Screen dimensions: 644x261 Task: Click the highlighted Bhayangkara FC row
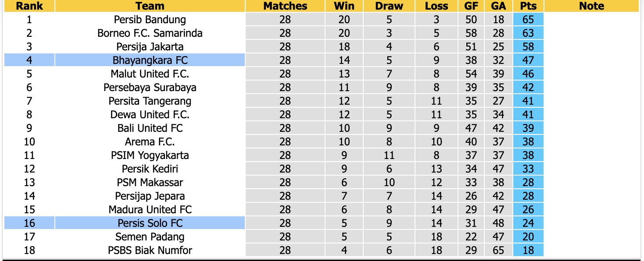coord(150,60)
